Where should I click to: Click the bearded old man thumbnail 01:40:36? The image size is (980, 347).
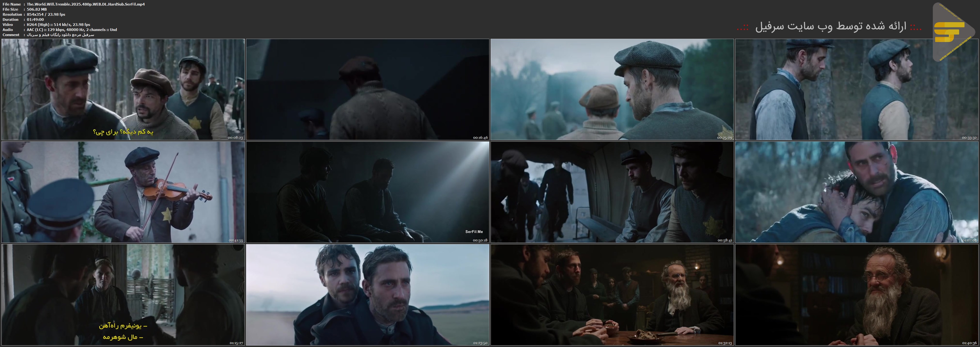(856, 295)
